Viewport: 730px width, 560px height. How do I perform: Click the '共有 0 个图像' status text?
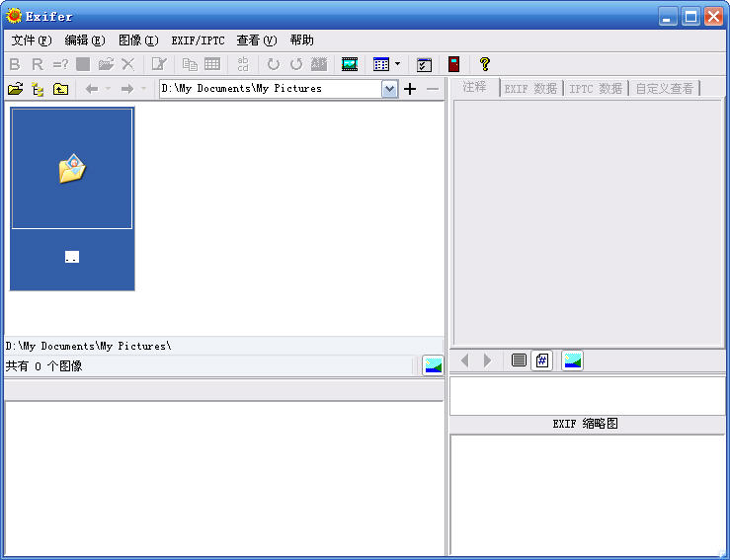[43, 366]
